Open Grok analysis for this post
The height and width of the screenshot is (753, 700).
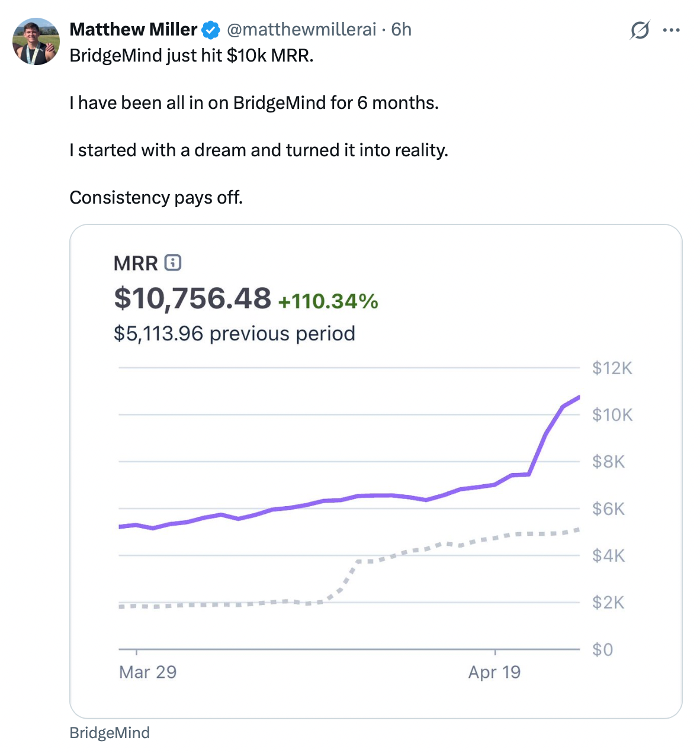(x=638, y=30)
